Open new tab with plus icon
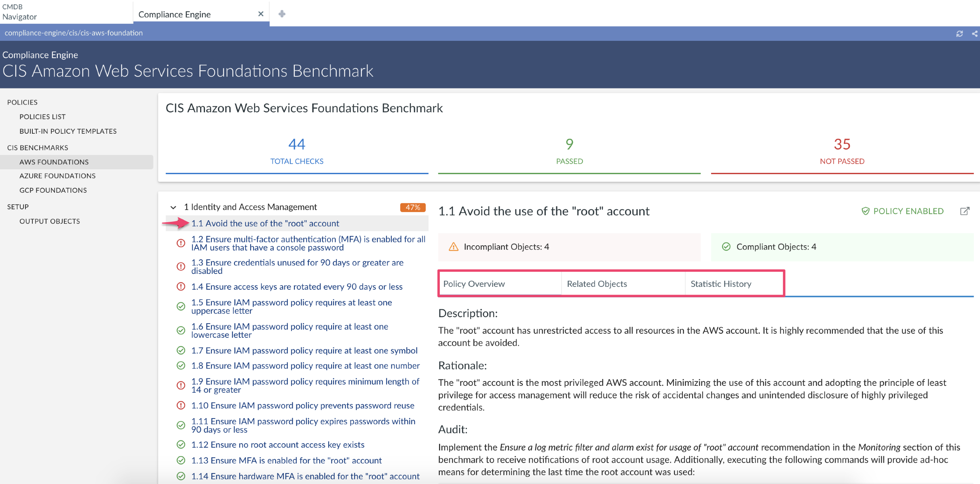980x484 pixels. (282, 14)
